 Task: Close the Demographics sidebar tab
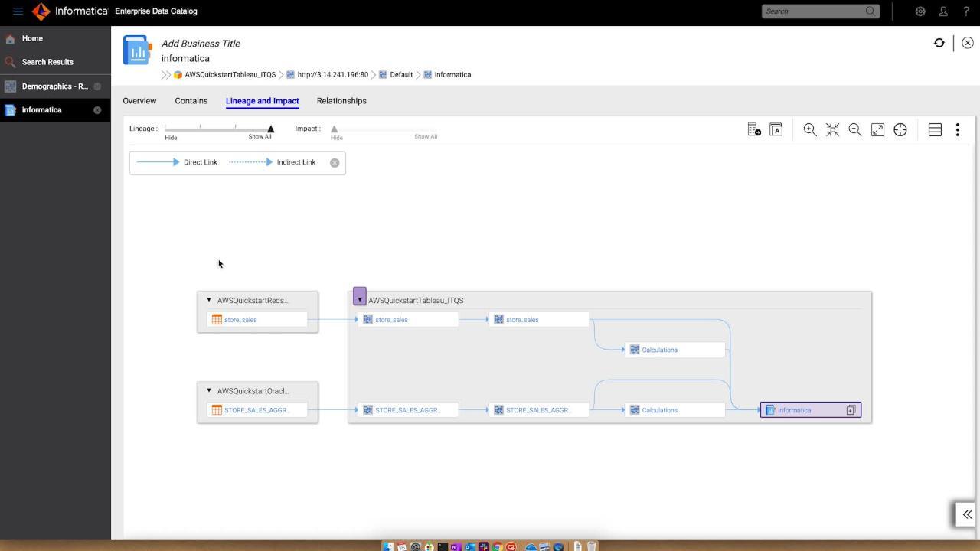97,86
